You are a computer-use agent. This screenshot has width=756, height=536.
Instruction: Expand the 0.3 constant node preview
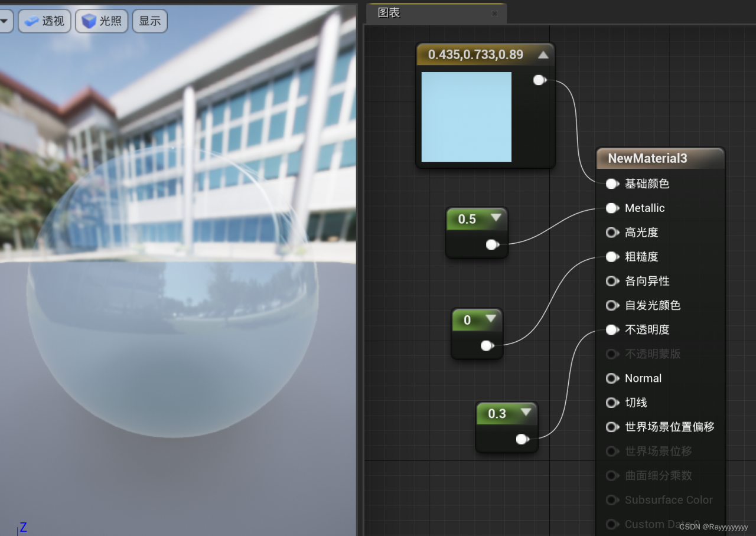pos(526,413)
